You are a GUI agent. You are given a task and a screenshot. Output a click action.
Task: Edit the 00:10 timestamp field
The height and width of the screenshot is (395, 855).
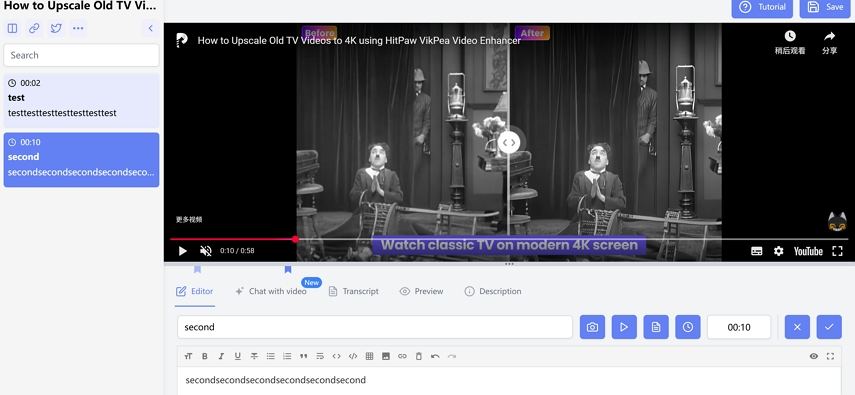point(739,327)
